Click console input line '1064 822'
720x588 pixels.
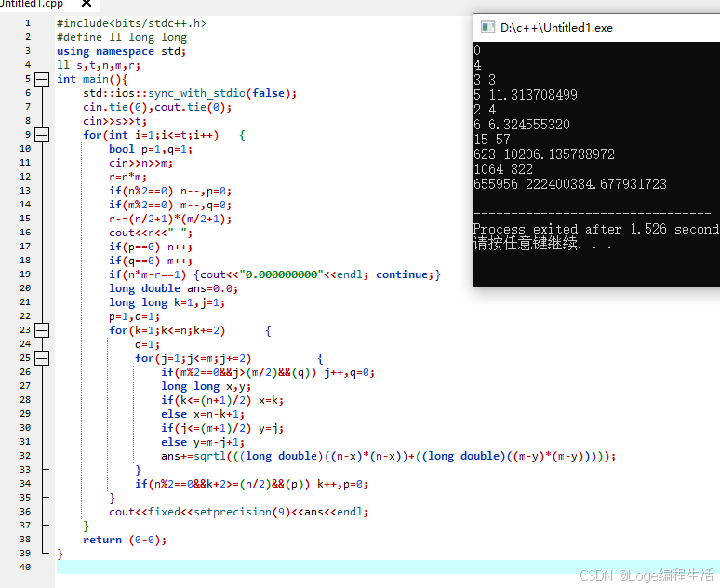pos(503,169)
